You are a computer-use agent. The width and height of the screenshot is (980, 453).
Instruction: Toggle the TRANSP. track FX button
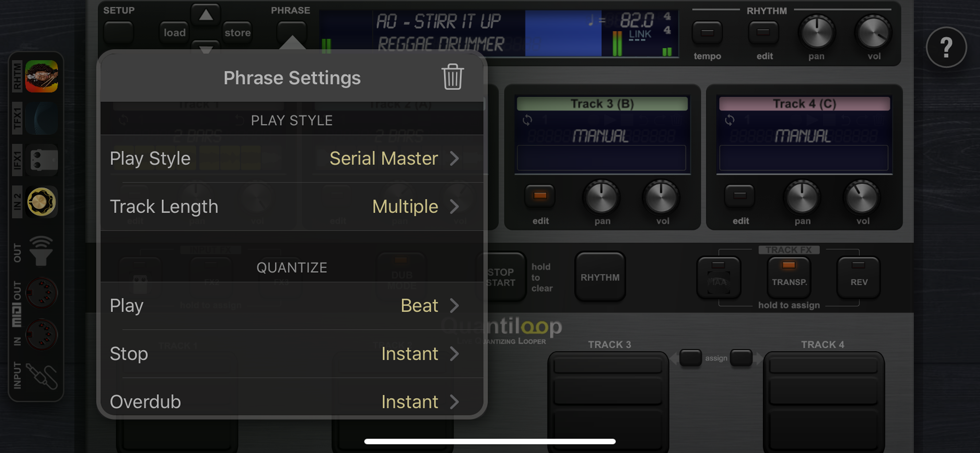click(x=789, y=277)
